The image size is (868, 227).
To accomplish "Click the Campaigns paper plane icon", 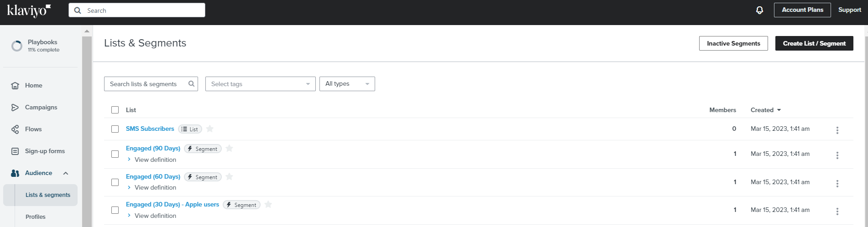I will click(15, 107).
